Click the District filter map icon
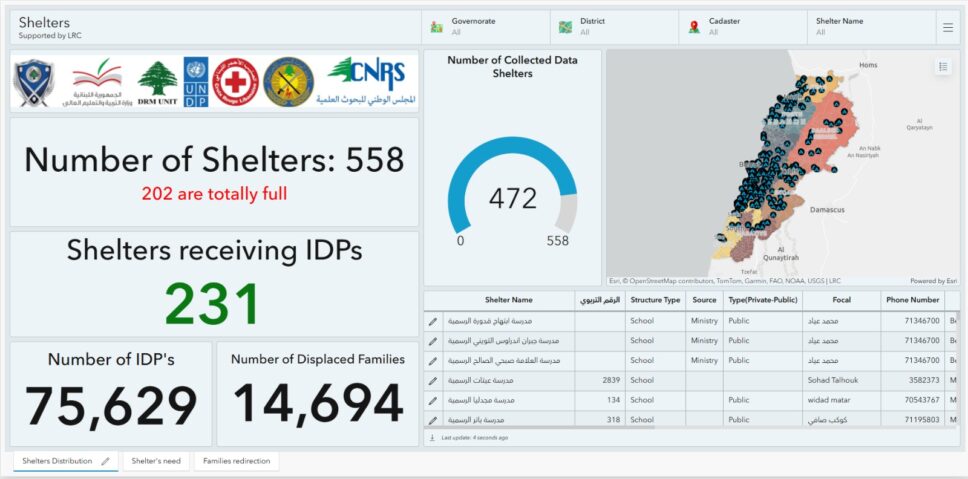This screenshot has width=968, height=479. tap(565, 27)
